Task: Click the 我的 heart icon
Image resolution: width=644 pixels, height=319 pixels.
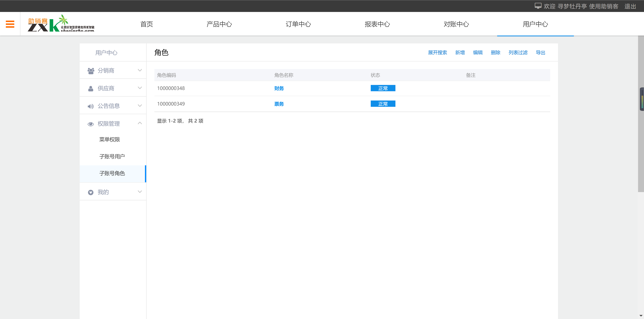Action: (x=91, y=192)
